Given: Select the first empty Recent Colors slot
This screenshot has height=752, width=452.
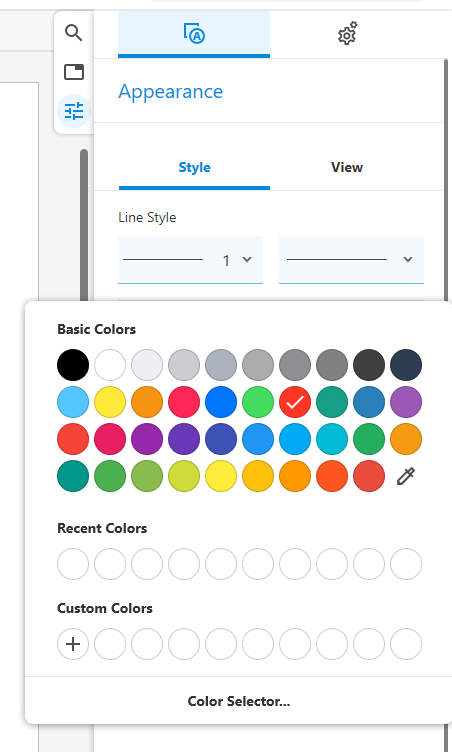Looking at the screenshot, I should point(73,564).
